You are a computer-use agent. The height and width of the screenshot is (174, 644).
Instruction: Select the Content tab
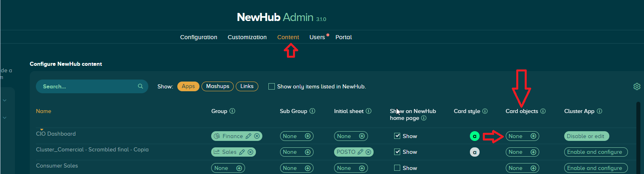288,37
